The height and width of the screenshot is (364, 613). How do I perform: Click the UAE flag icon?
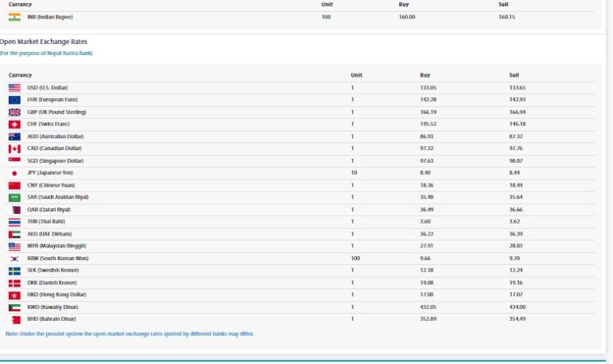[x=14, y=234]
